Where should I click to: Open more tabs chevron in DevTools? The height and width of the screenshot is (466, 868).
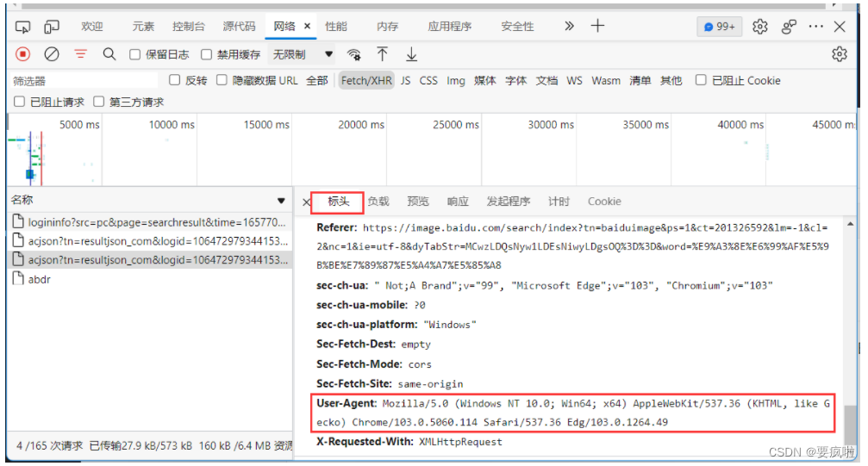pyautogui.click(x=569, y=26)
